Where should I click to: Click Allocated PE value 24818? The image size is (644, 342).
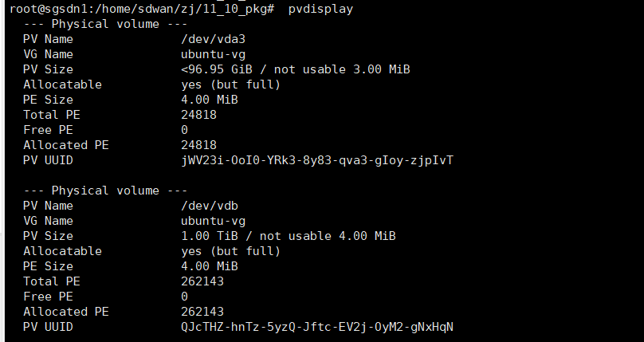pyautogui.click(x=199, y=145)
